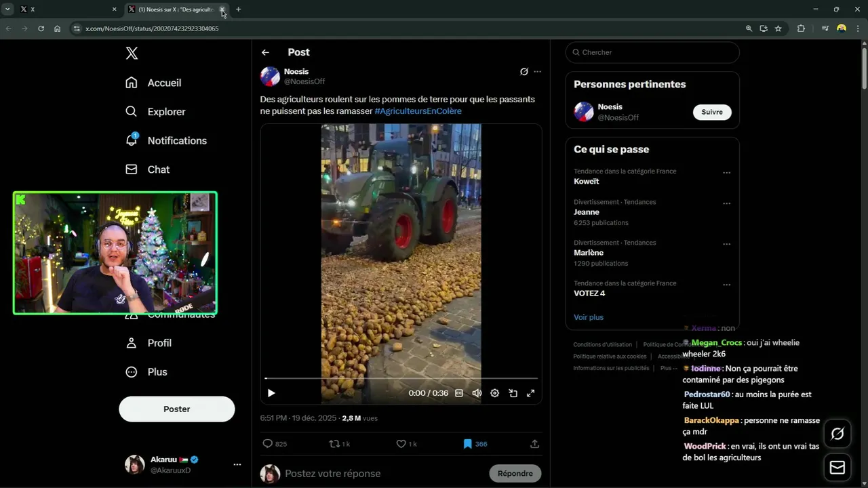Image resolution: width=868 pixels, height=488 pixels.
Task: Go to Profil page
Action: pos(149,343)
